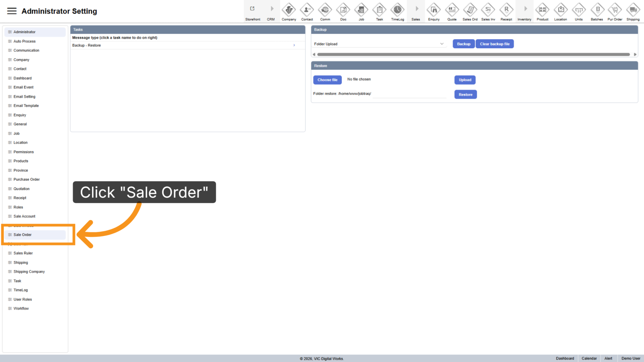This screenshot has height=362, width=644.
Task: Select Quotation in the sidebar
Action: [x=35, y=189]
